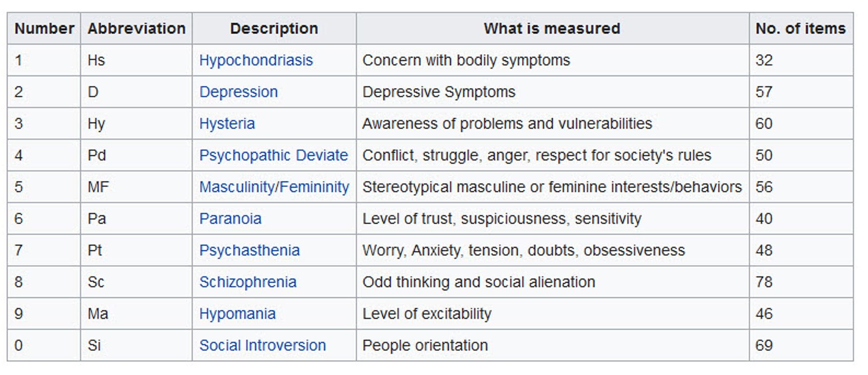This screenshot has height=375, width=868.
Task: Open the Psychasthenia link
Action: click(249, 250)
